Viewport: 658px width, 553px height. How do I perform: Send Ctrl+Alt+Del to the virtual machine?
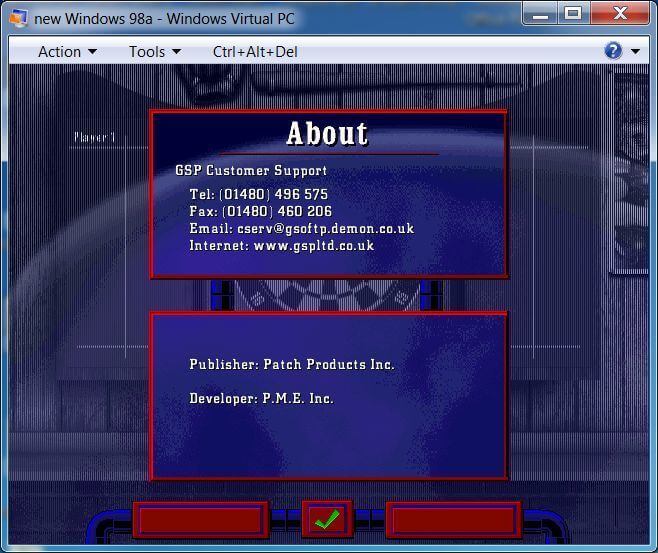click(255, 52)
